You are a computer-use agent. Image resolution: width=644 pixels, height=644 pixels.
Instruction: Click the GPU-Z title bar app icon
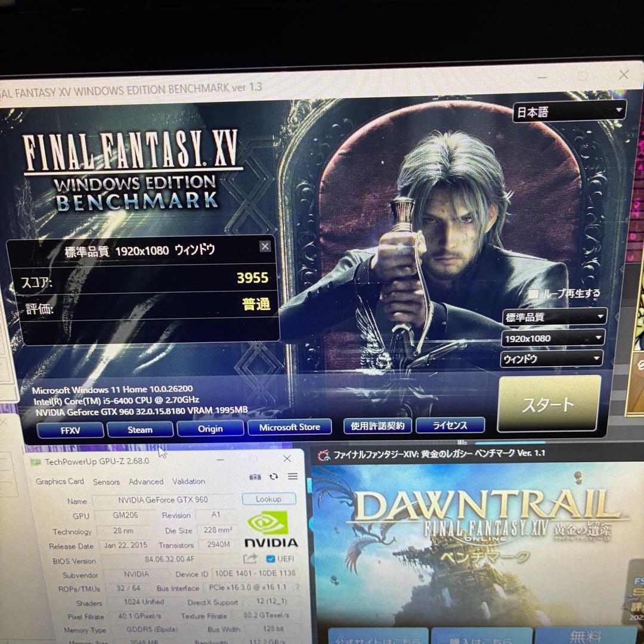tap(36, 462)
